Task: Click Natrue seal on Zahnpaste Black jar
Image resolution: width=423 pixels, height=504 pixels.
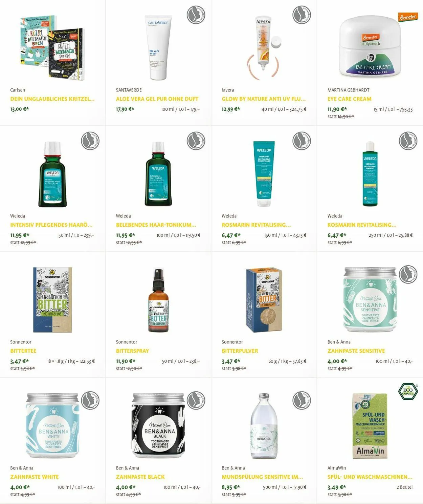Action: point(196,400)
